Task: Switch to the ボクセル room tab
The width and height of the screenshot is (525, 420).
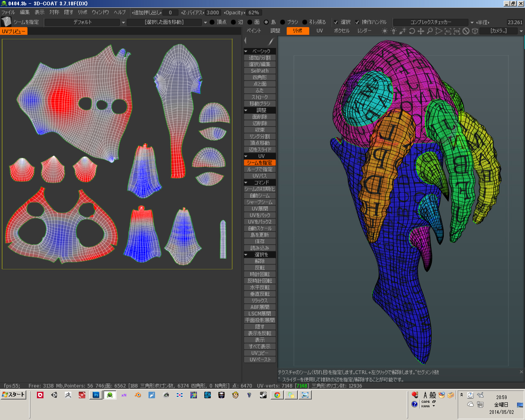Action: pyautogui.click(x=342, y=31)
